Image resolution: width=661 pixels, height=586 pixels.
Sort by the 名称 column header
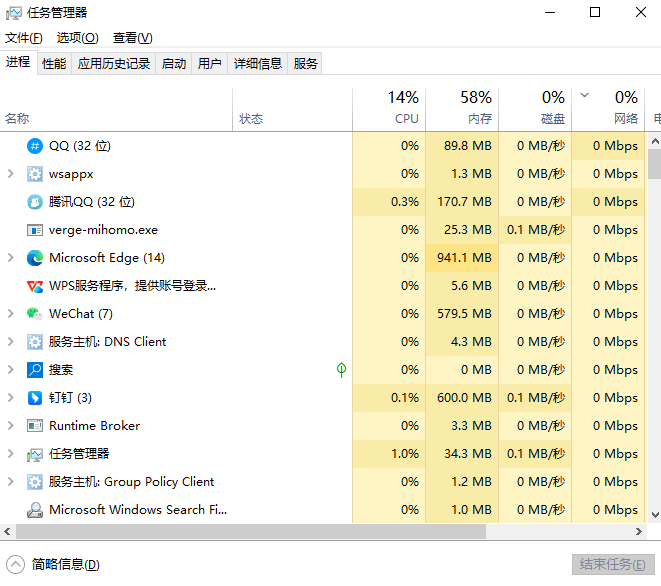[x=116, y=109]
